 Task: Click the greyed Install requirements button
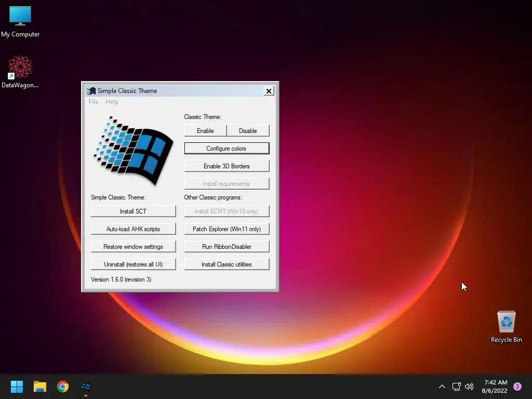[227, 183]
